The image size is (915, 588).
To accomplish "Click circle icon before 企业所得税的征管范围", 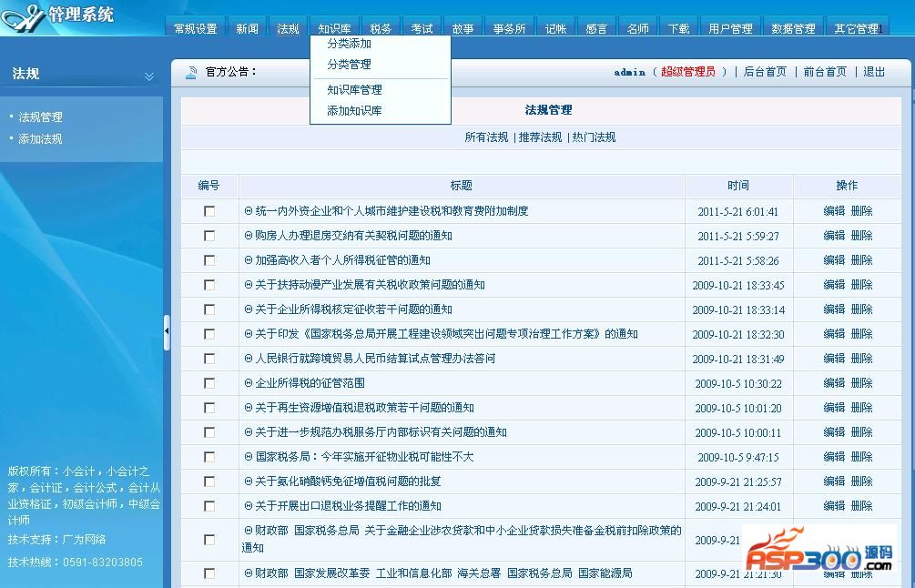I will click(x=248, y=383).
